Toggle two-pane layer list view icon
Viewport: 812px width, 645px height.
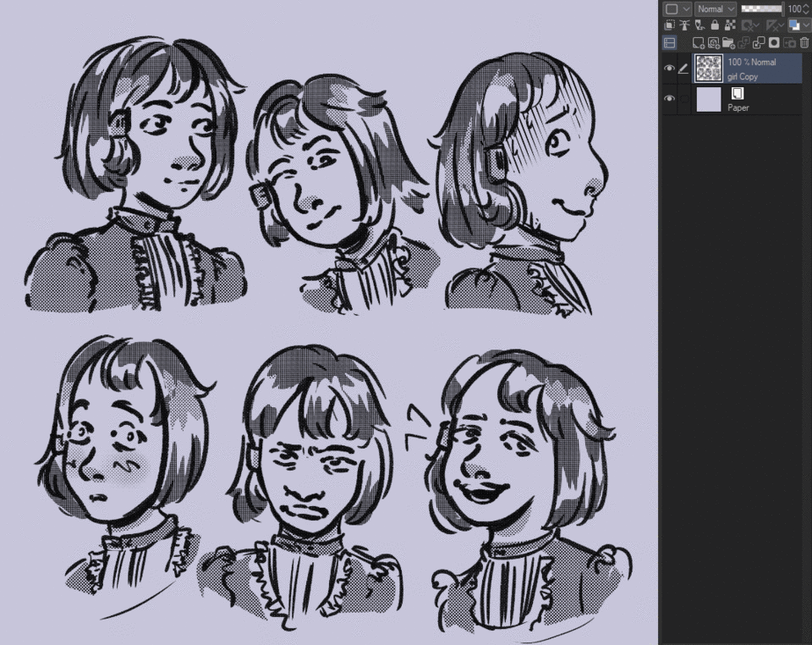[670, 42]
